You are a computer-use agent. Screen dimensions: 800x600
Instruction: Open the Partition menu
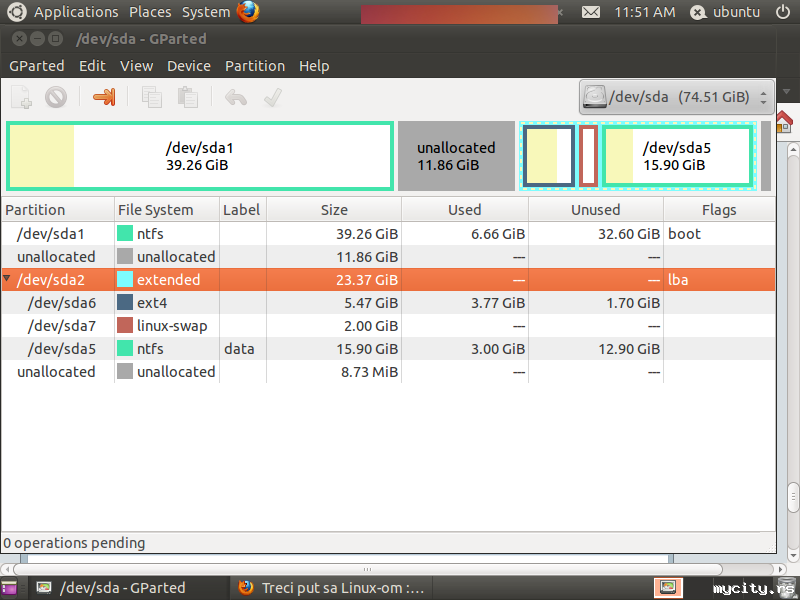[x=255, y=66]
